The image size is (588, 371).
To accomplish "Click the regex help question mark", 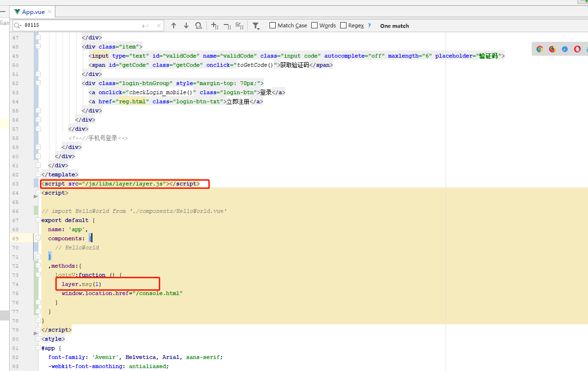I will click(370, 26).
